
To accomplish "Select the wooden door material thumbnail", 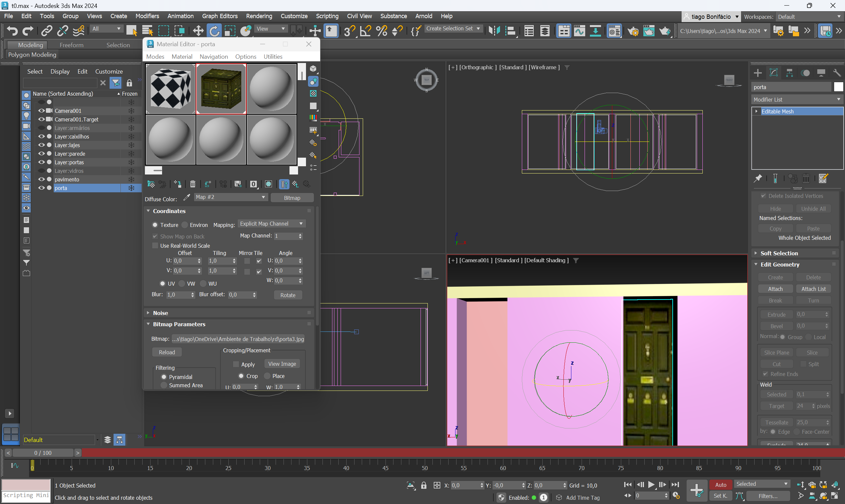I will (221, 89).
